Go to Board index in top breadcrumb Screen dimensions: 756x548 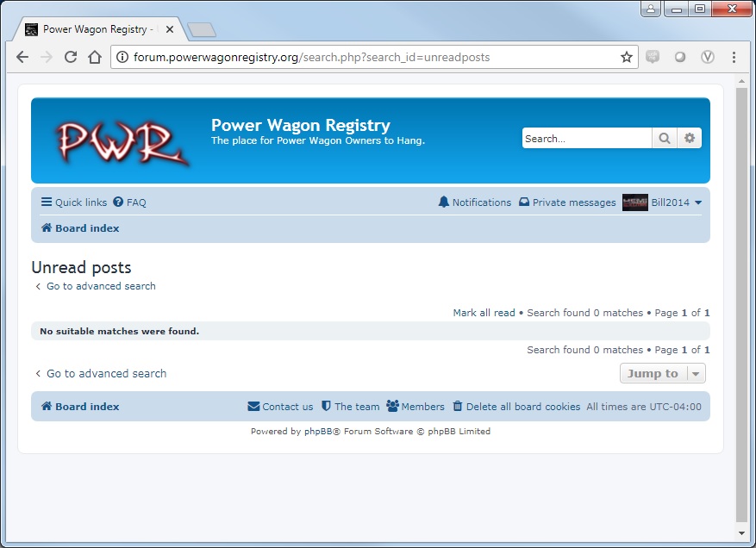point(87,228)
